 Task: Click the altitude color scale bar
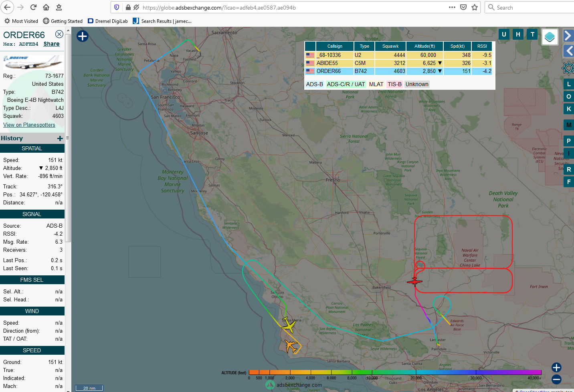tap(395, 372)
